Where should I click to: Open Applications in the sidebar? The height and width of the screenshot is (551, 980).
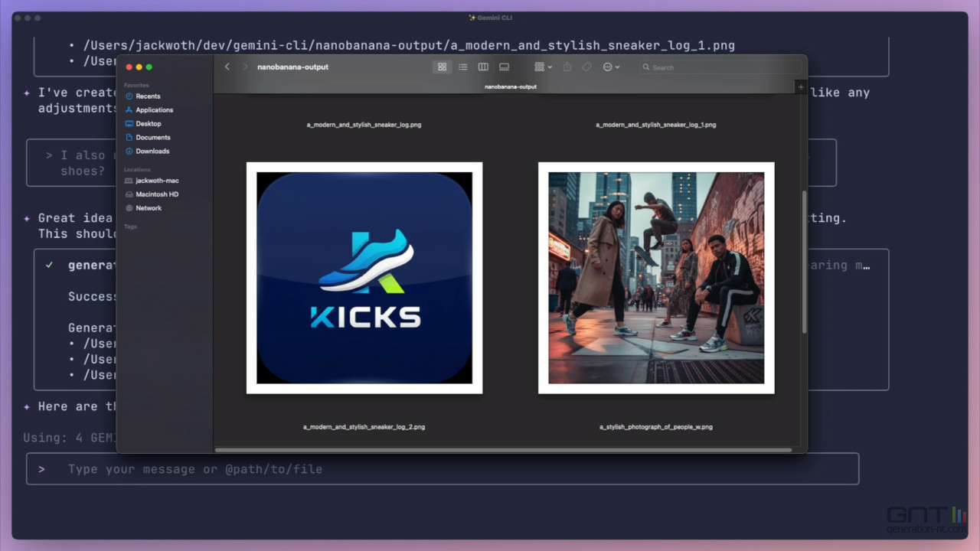pyautogui.click(x=154, y=110)
